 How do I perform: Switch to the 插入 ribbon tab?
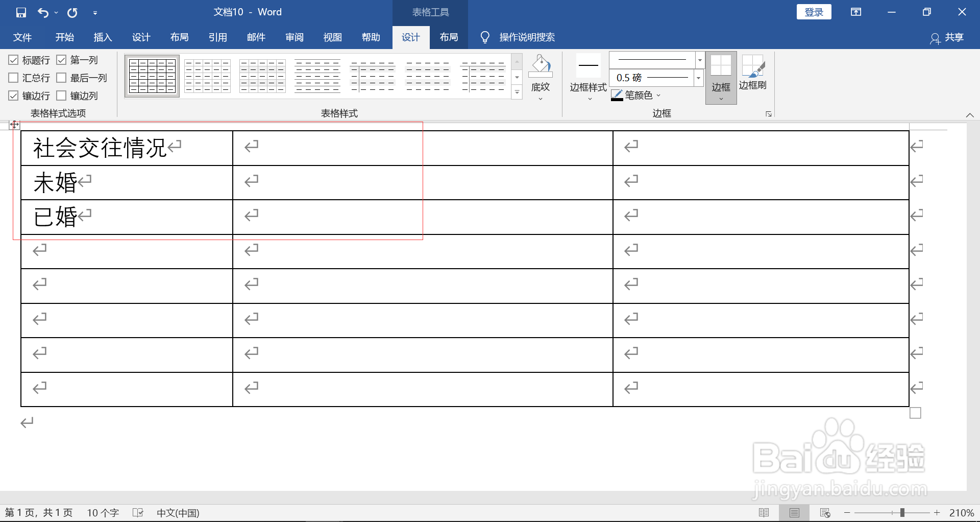pos(103,37)
